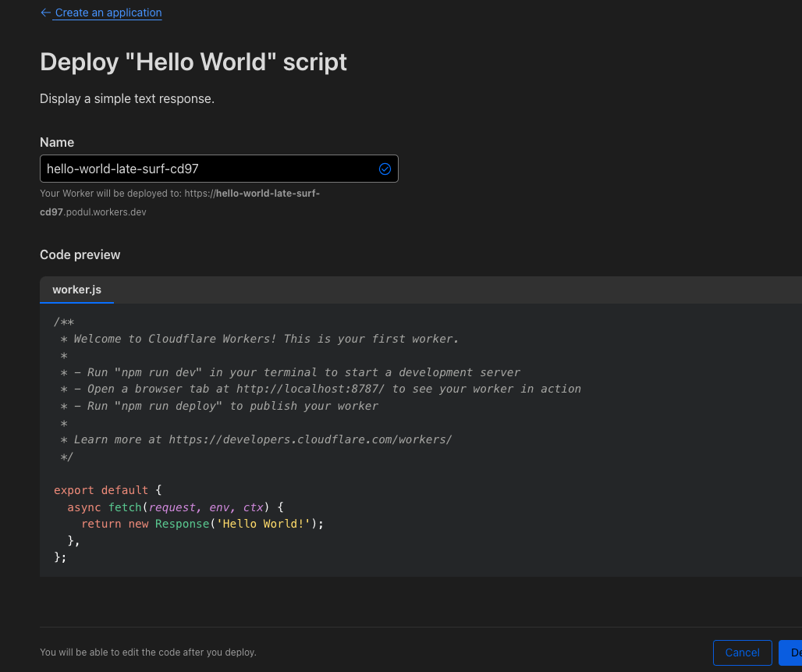The image size is (802, 672).
Task: Click the localhost:8787 URL in the comment
Action: [311, 389]
